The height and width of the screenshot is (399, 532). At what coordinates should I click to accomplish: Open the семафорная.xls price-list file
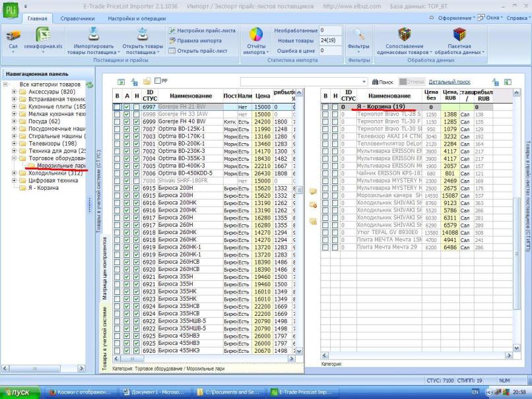43,38
